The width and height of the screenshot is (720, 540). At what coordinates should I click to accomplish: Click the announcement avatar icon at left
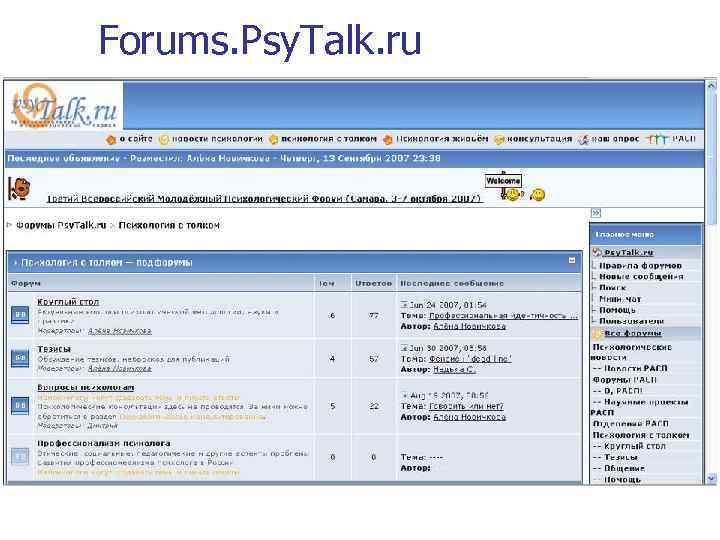(20, 188)
